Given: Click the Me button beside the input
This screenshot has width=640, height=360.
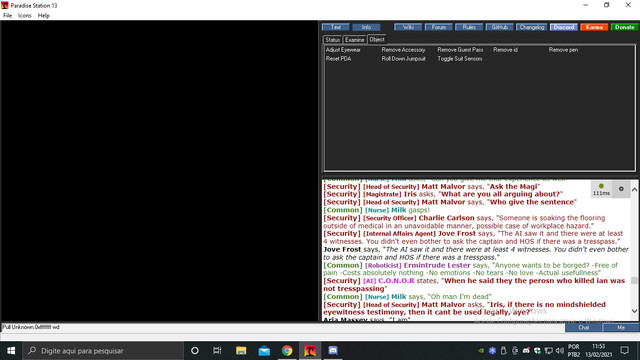Looking at the screenshot, I should (x=621, y=327).
